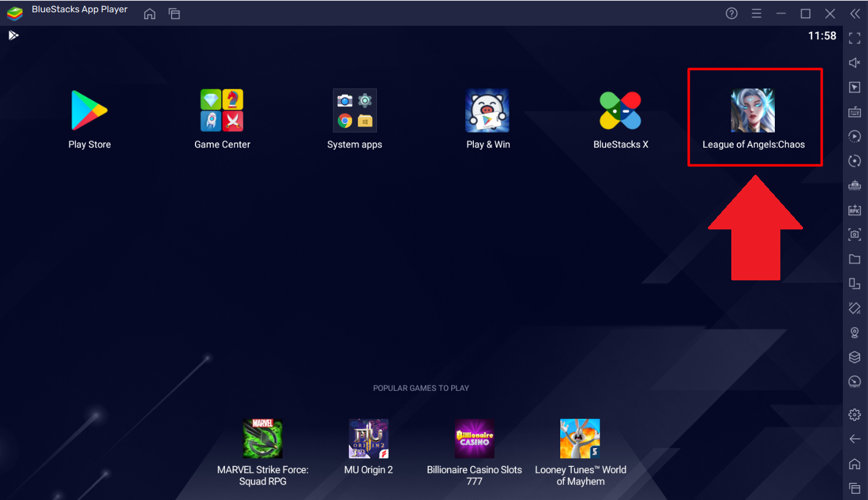
Task: Open multi-instance tabs icon in title bar
Action: tap(174, 13)
